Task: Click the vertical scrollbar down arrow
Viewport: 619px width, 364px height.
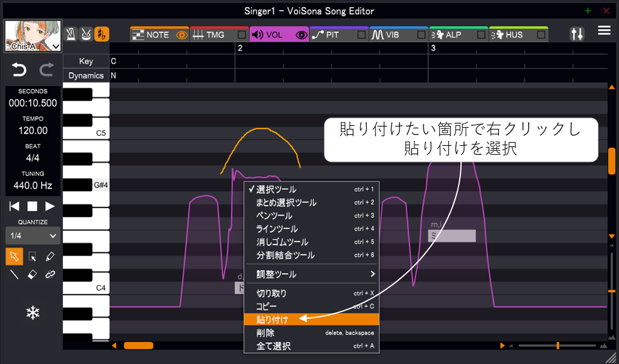Action: pyautogui.click(x=612, y=236)
